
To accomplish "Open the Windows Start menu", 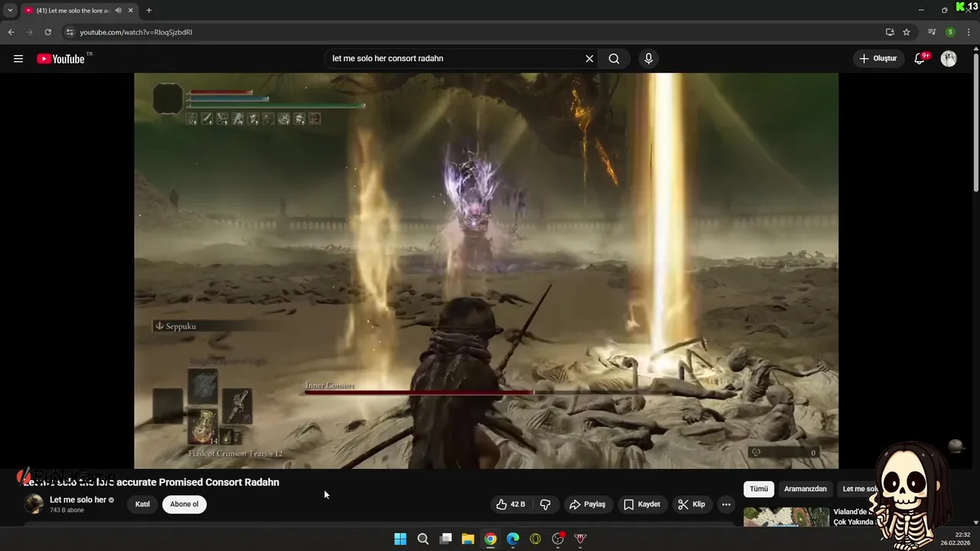I will click(400, 539).
